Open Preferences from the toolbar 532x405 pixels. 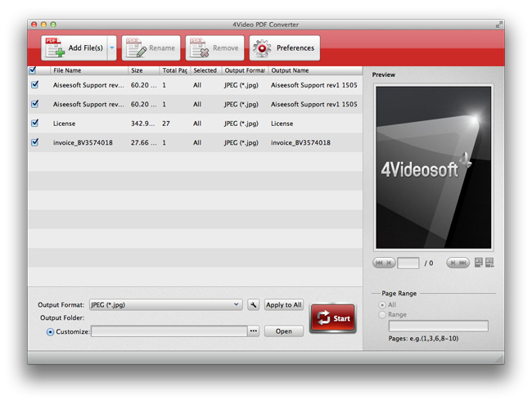pyautogui.click(x=285, y=47)
